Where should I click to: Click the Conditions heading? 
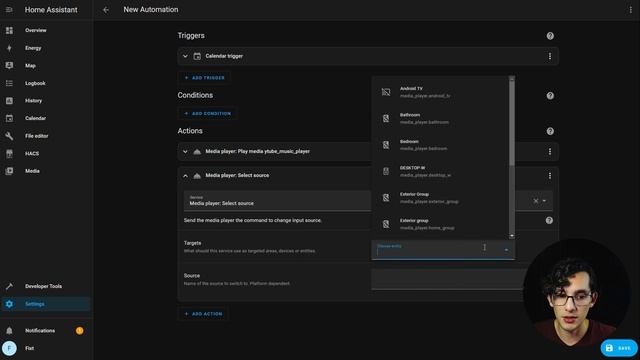pyautogui.click(x=195, y=95)
